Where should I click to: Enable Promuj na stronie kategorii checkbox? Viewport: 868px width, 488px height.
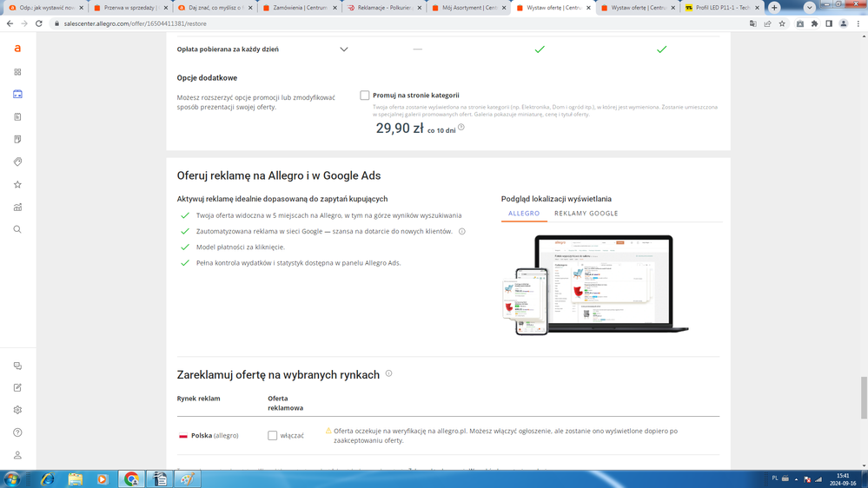pyautogui.click(x=364, y=96)
